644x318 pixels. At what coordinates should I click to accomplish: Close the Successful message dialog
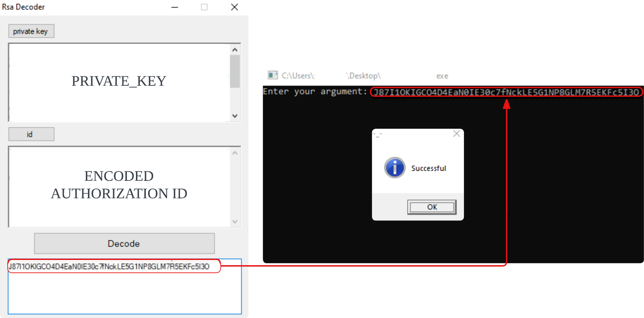tap(456, 134)
